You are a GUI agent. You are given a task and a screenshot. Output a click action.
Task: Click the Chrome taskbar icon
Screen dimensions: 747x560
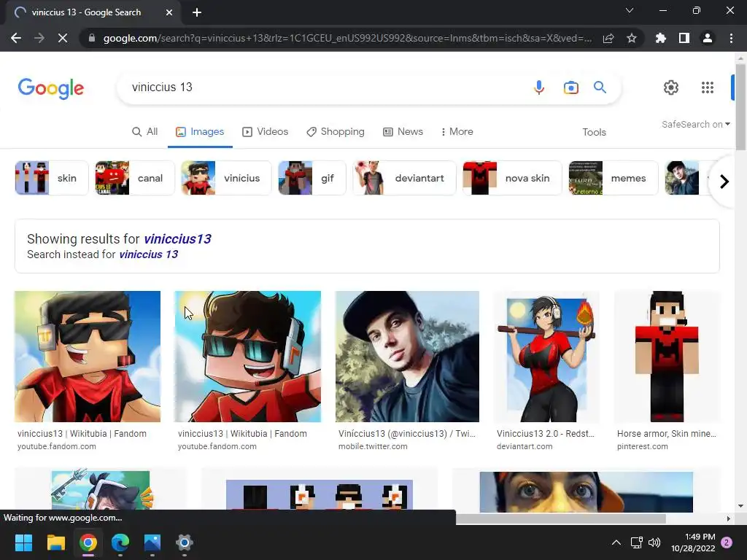(88, 542)
